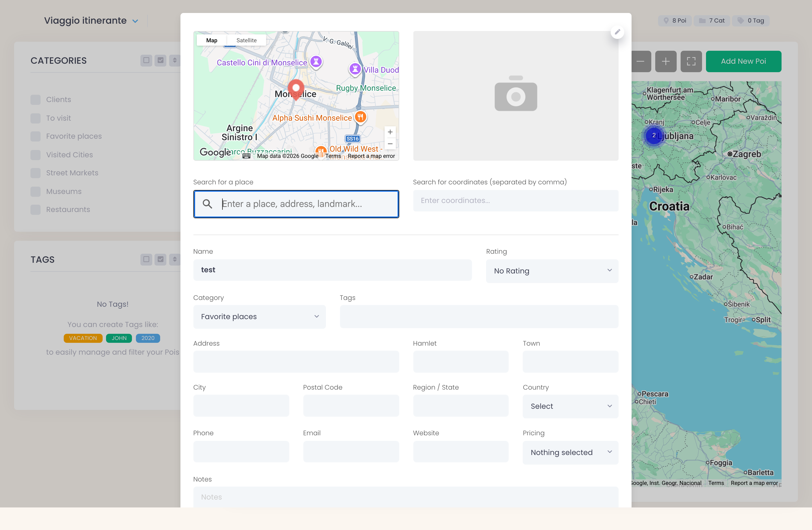
Task: Click the Website input field
Action: click(x=461, y=452)
